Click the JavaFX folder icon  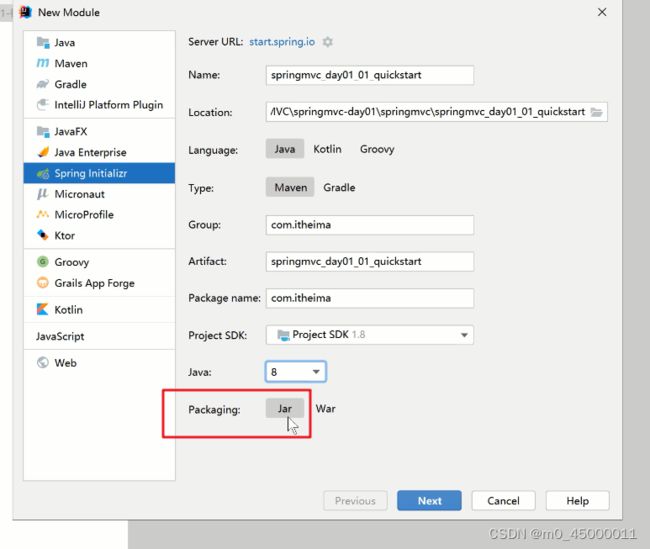pyautogui.click(x=43, y=131)
